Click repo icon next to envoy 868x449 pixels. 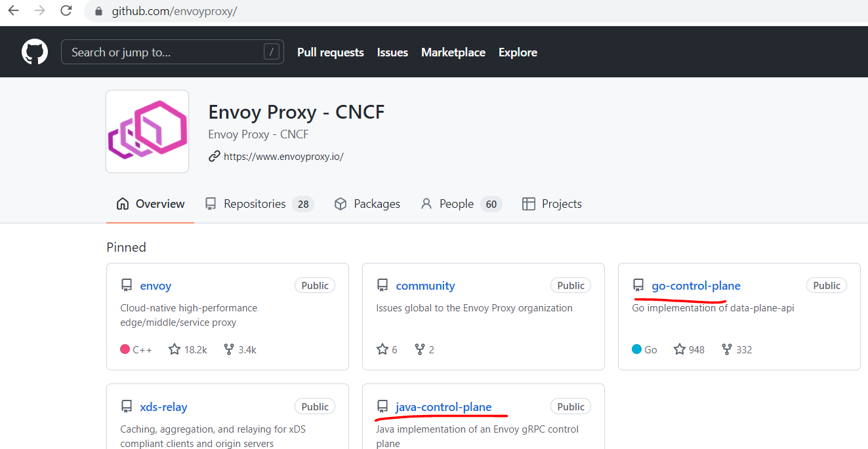(x=127, y=285)
